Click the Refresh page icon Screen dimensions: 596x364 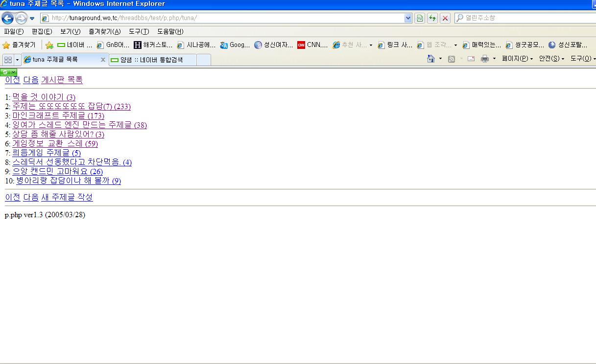pyautogui.click(x=432, y=18)
